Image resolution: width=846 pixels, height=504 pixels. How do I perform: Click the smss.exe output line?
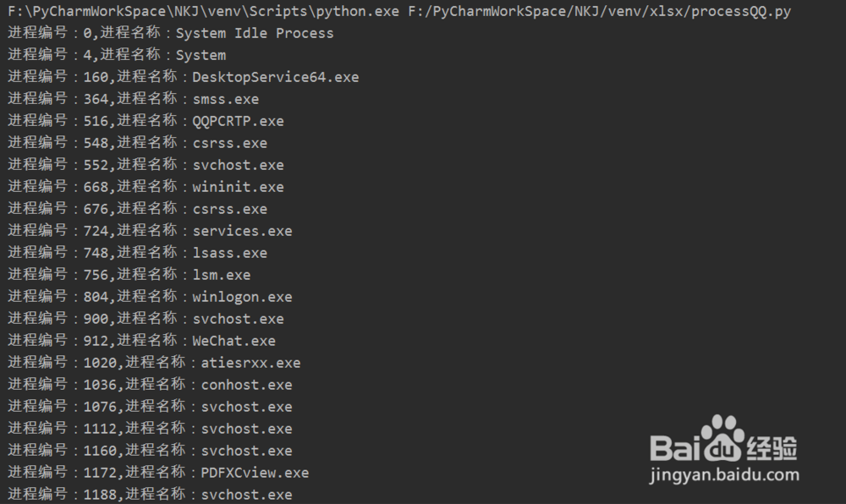tap(134, 99)
